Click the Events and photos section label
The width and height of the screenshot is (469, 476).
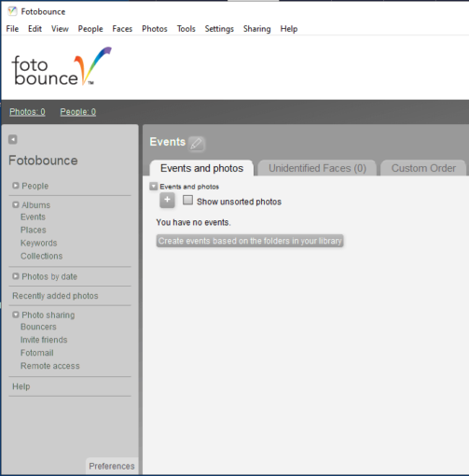(x=189, y=187)
